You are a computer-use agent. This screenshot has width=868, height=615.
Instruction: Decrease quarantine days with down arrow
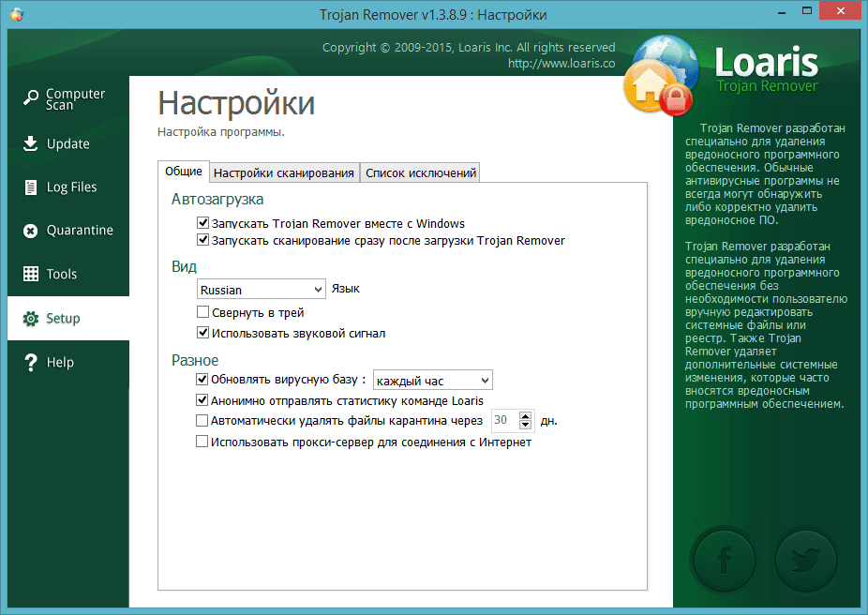tap(526, 425)
